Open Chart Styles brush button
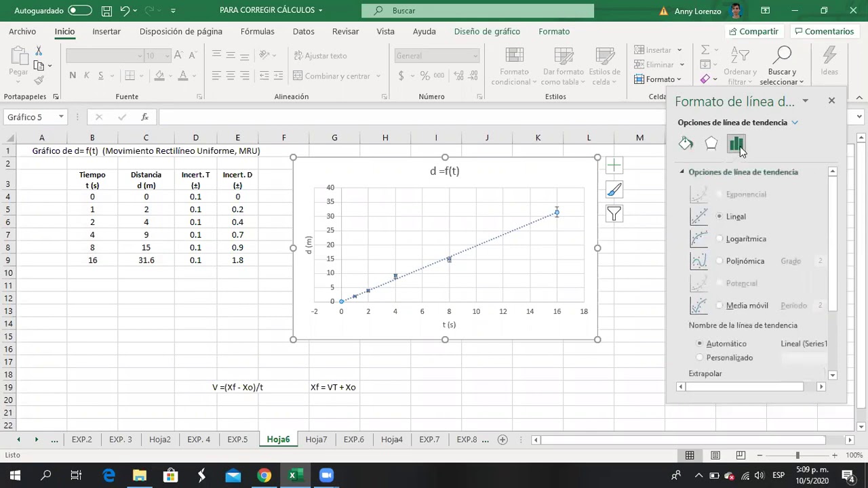The height and width of the screenshot is (488, 868). click(x=614, y=190)
